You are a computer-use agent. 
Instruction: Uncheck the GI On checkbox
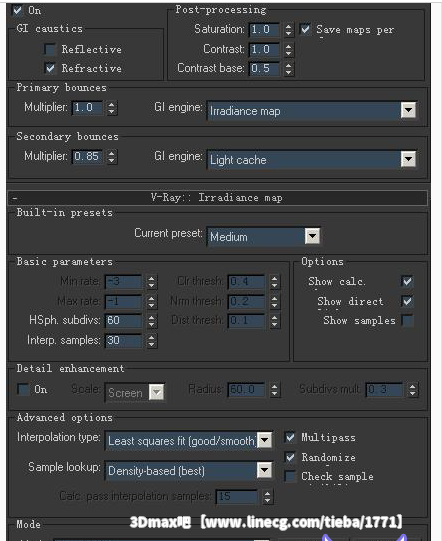click(17, 10)
